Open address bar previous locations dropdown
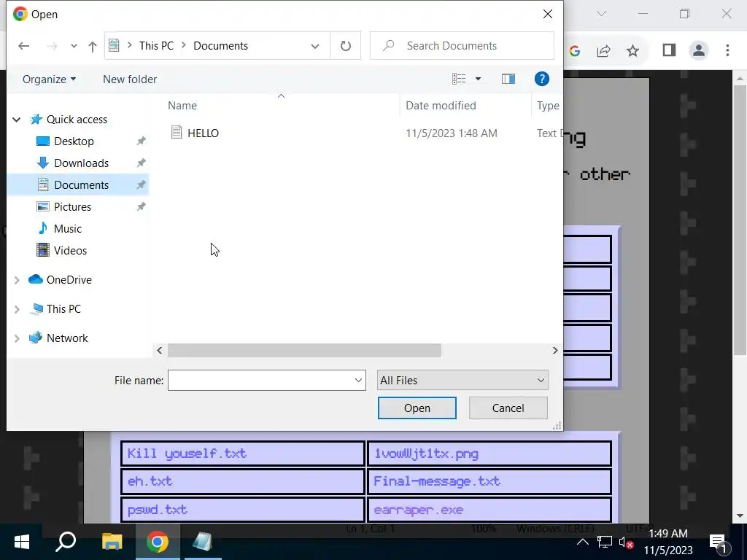 (315, 46)
